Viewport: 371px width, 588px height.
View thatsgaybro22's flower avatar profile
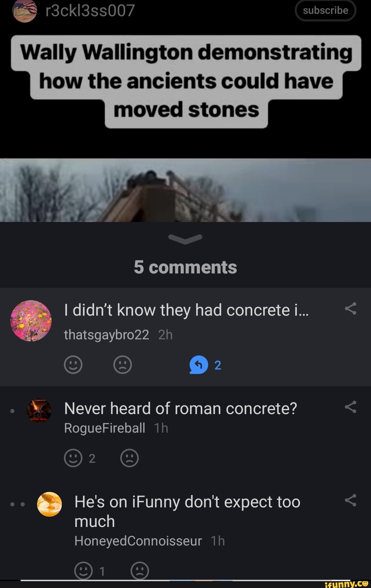[x=31, y=321]
